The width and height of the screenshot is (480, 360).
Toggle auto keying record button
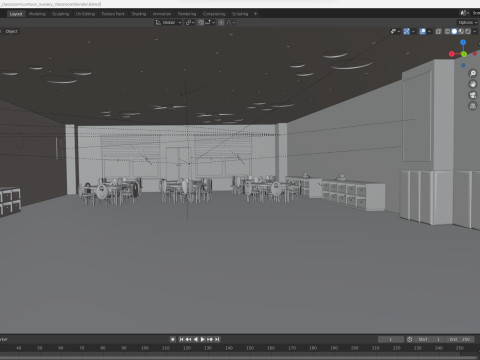pyautogui.click(x=173, y=339)
